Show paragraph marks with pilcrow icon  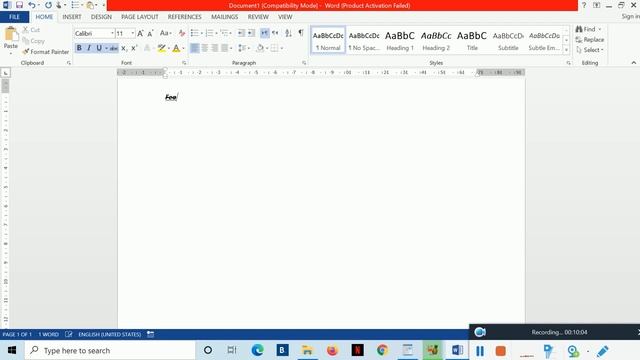[301, 33]
